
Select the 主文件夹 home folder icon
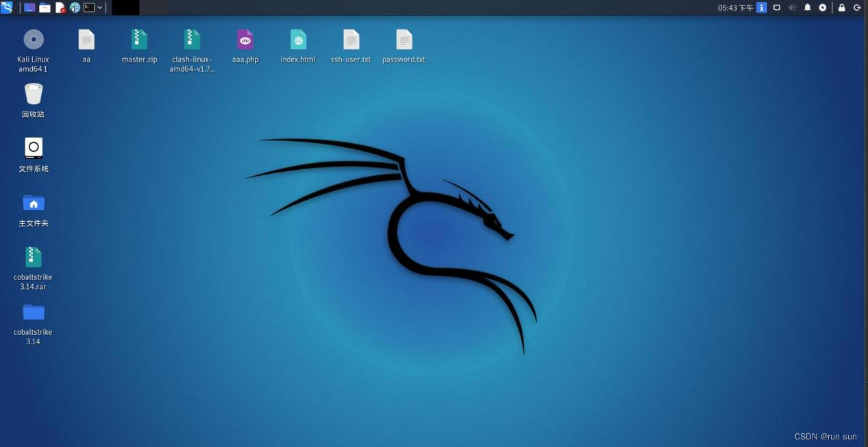click(x=33, y=203)
